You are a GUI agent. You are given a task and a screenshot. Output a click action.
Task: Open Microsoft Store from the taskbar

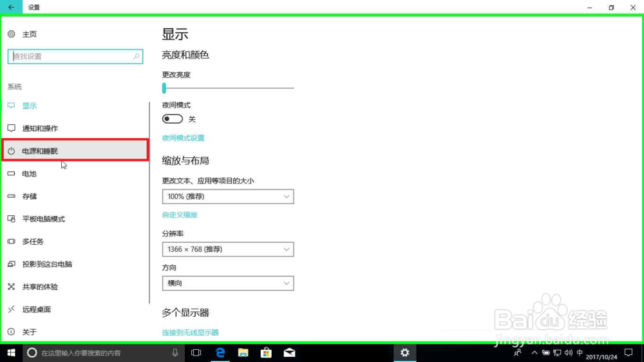[266, 352]
